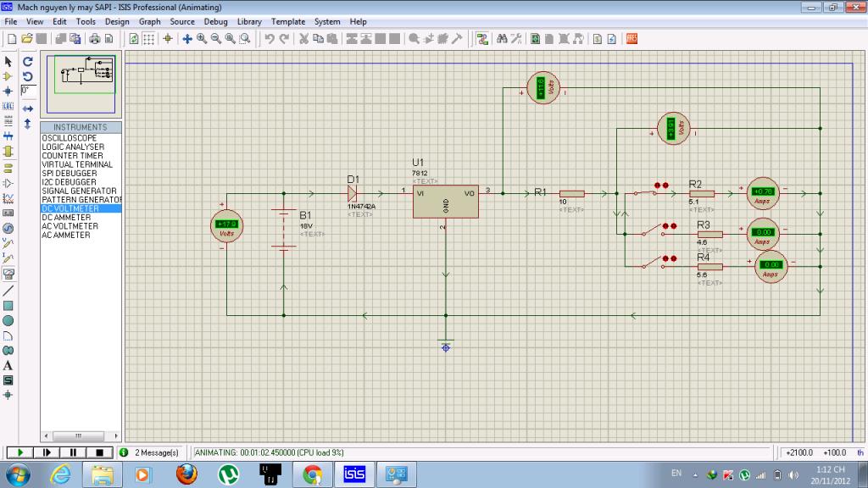The height and width of the screenshot is (488, 868).
Task: Select the Selection Mode arrow tool
Action: pyautogui.click(x=8, y=62)
